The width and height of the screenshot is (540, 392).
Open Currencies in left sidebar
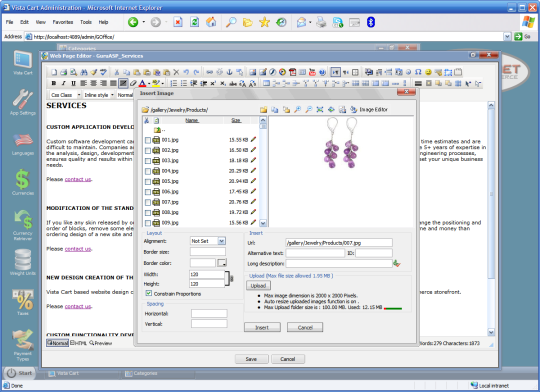pos(23,183)
